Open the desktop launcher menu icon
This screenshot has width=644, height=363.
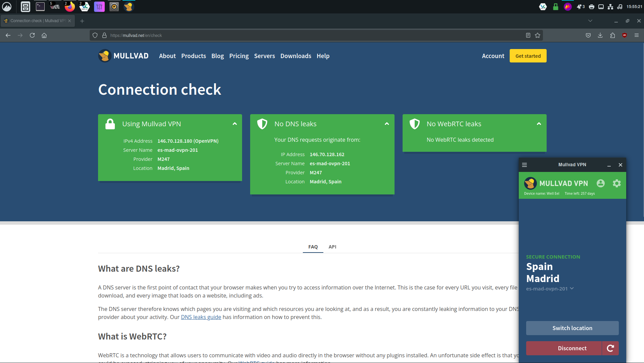click(7, 6)
